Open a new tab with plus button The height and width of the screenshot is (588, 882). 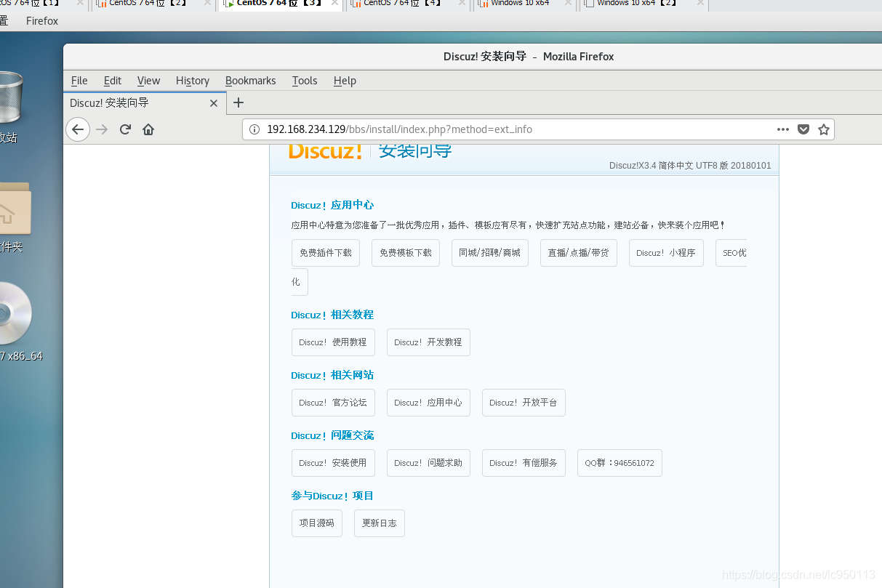[x=238, y=102]
